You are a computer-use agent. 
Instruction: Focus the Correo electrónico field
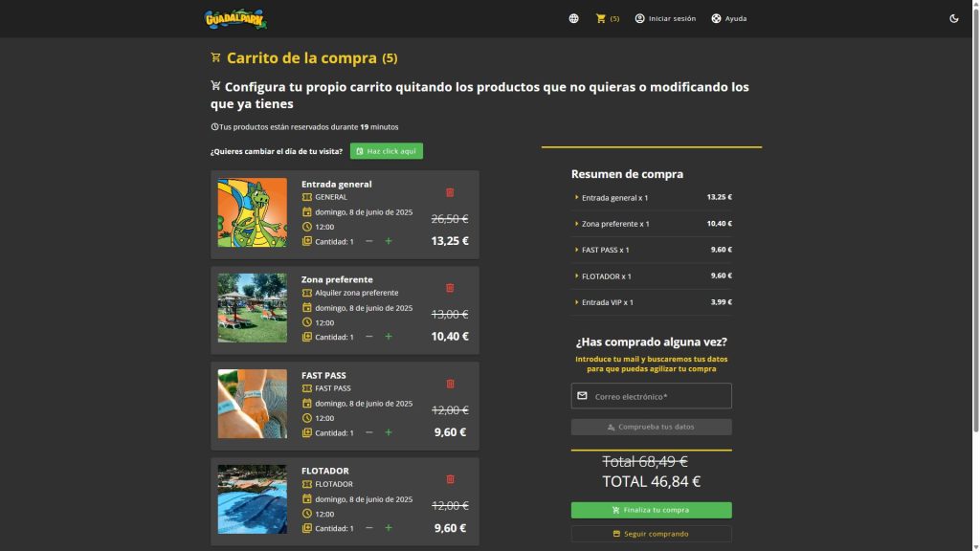[660, 396]
